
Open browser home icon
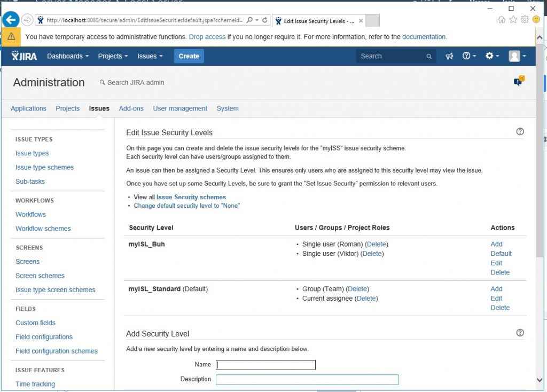(x=501, y=20)
